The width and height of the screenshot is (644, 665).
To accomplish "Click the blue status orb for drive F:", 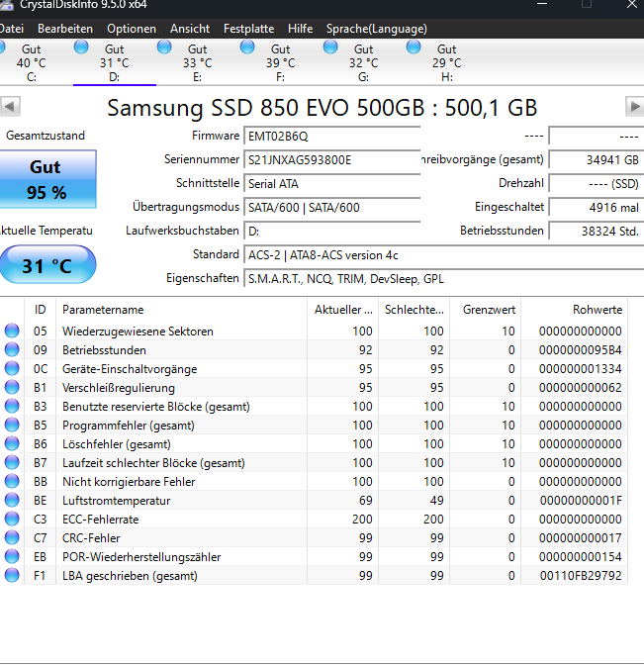I will (x=247, y=47).
